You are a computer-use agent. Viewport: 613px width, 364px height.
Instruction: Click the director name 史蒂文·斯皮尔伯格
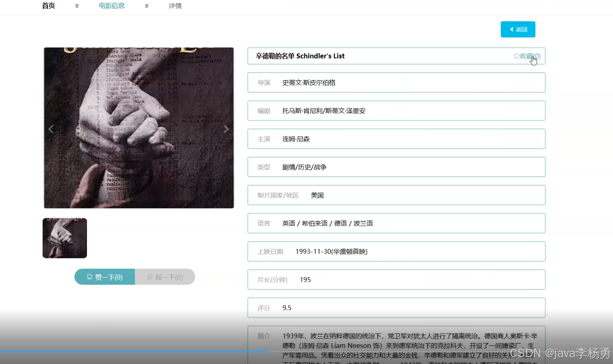pyautogui.click(x=309, y=82)
